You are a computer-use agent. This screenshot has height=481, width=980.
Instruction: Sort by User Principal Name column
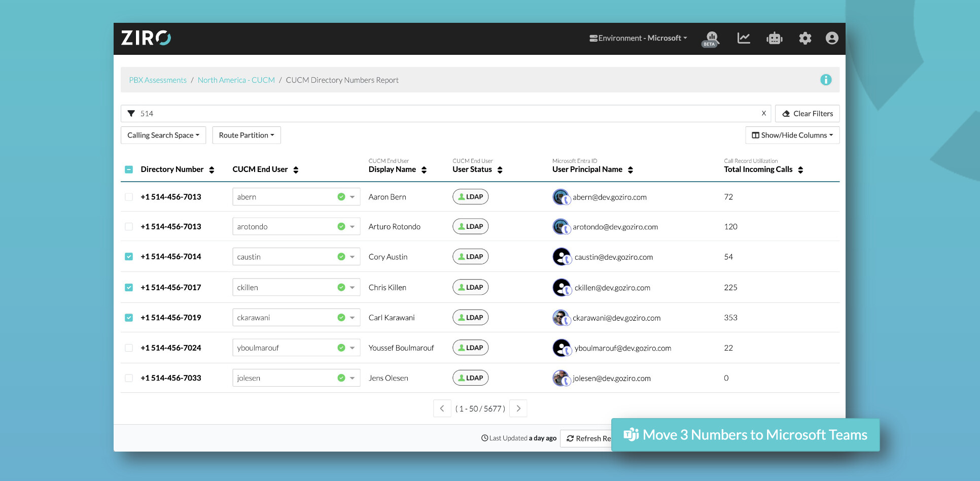coord(631,170)
